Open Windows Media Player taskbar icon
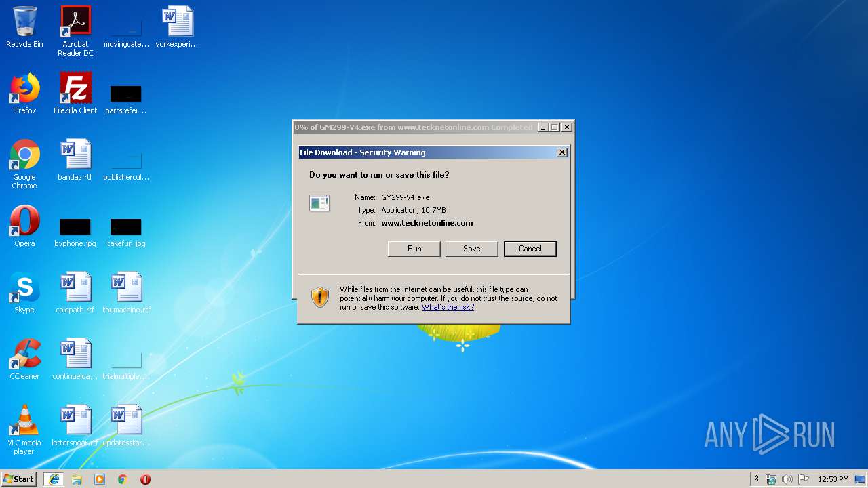This screenshot has width=868, height=488. pos(100,479)
